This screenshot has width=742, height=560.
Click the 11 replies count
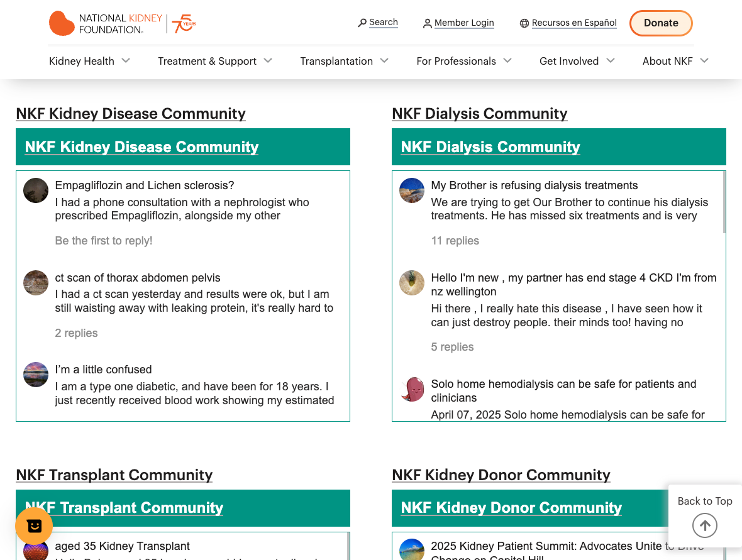(x=455, y=241)
